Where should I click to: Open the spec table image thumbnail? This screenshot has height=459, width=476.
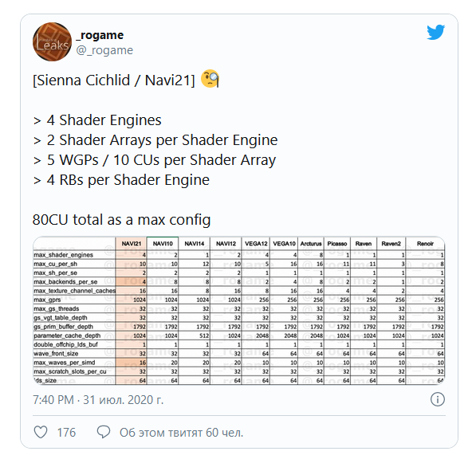pos(239,311)
